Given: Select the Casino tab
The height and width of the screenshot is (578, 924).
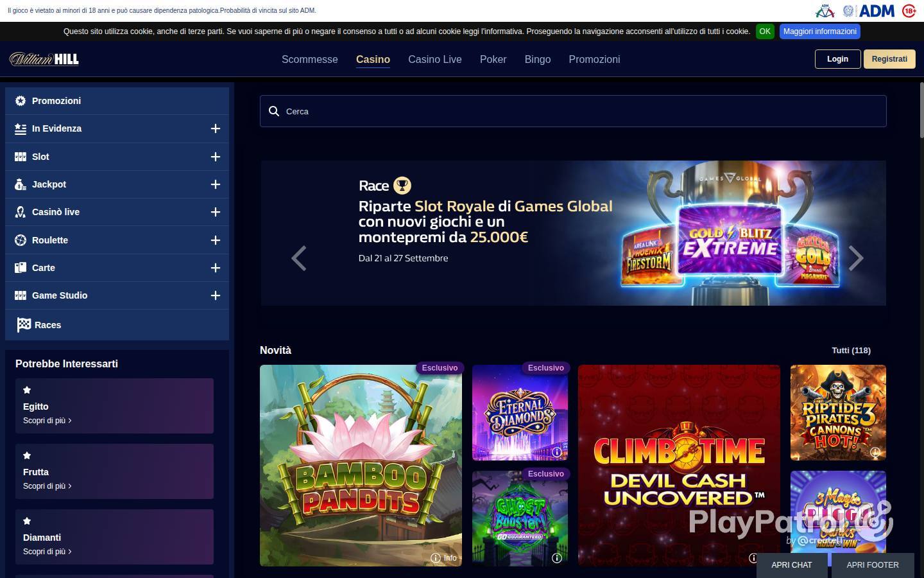Looking at the screenshot, I should click(x=373, y=59).
